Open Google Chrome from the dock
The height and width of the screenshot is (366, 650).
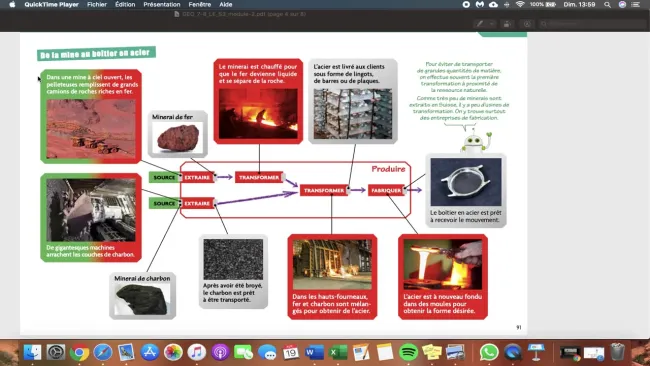(x=79, y=352)
